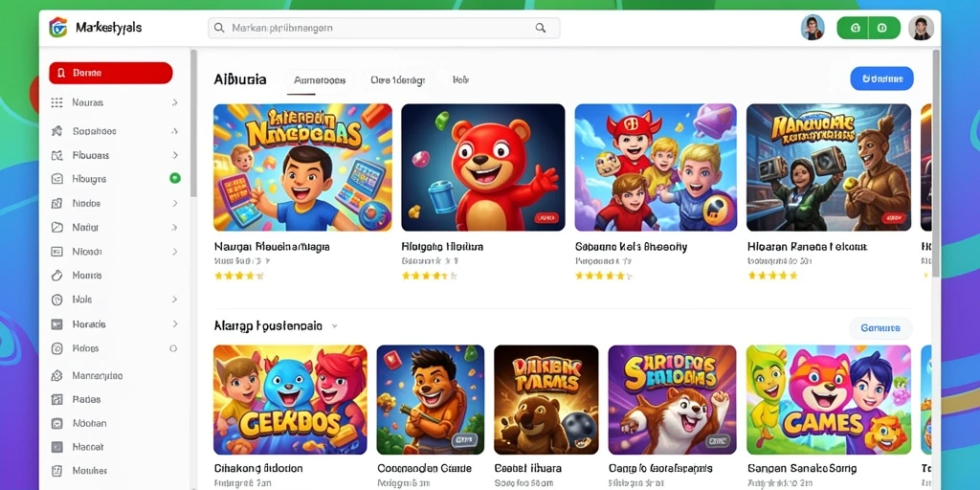Click the red badge on red bear card
The image size is (980, 490).
pos(546,218)
